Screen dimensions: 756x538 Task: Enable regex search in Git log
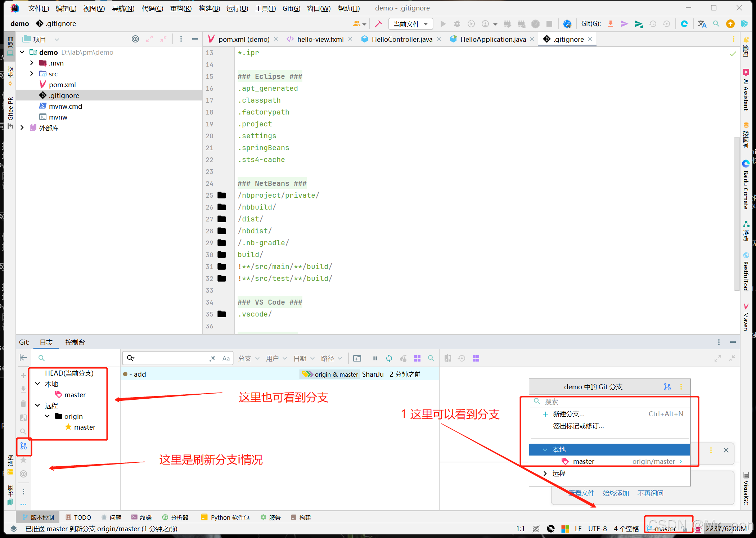[212, 358]
